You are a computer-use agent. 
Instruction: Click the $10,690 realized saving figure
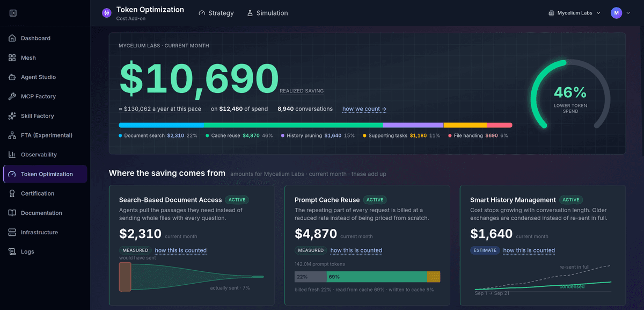199,78
